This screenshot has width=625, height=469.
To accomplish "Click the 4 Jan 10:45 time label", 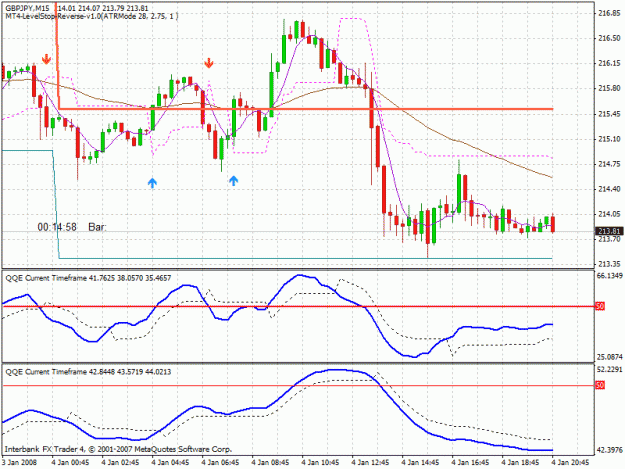I will click(x=320, y=462).
